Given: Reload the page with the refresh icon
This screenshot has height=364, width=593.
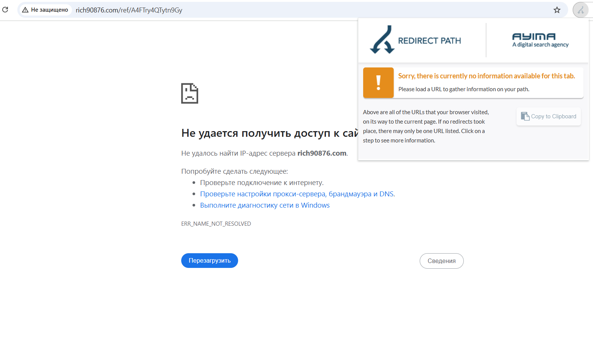Looking at the screenshot, I should [5, 10].
